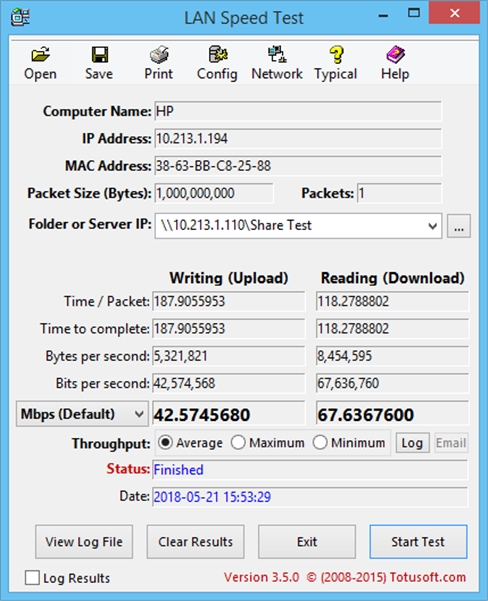Enable the Log Results checkbox
This screenshot has width=488, height=601.
coord(32,578)
